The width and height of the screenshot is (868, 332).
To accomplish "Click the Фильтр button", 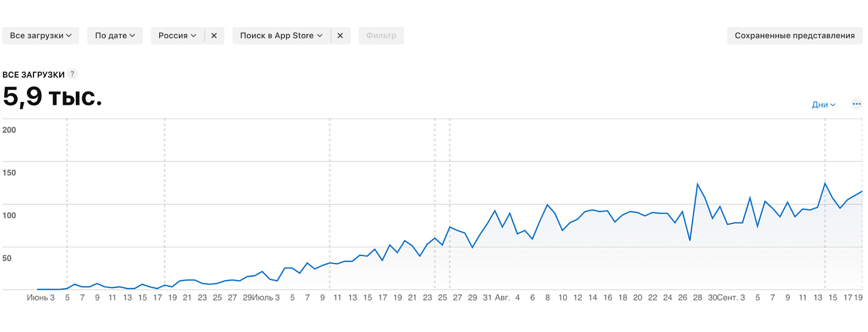I will pyautogui.click(x=381, y=35).
